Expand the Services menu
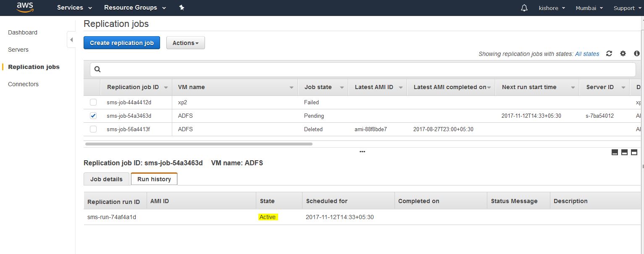 74,8
